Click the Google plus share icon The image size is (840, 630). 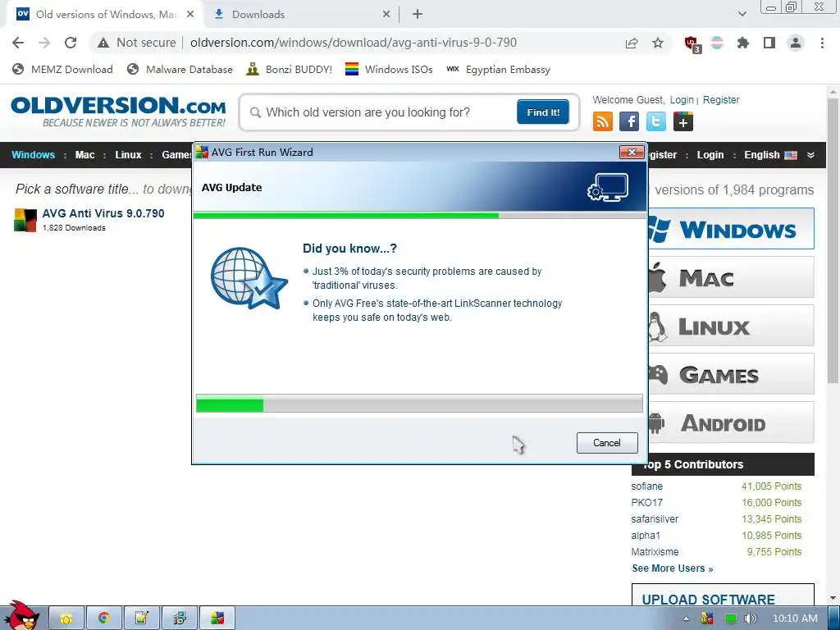coord(683,121)
